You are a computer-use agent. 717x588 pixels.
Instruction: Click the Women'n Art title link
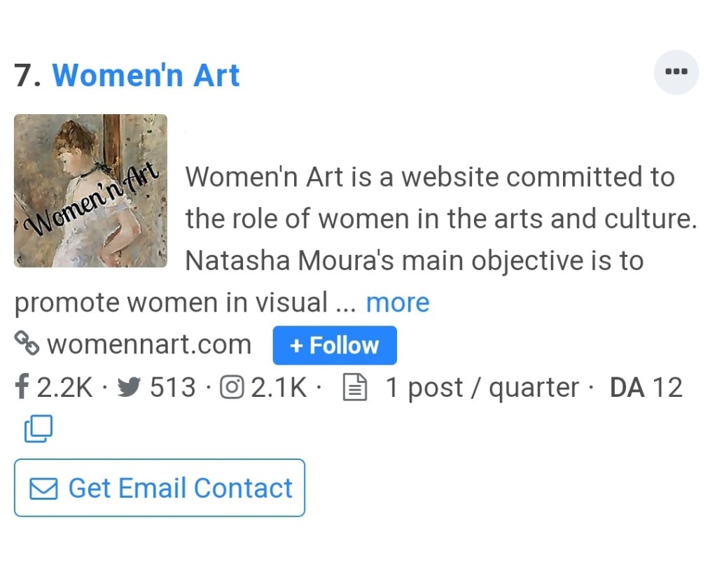[x=146, y=76]
